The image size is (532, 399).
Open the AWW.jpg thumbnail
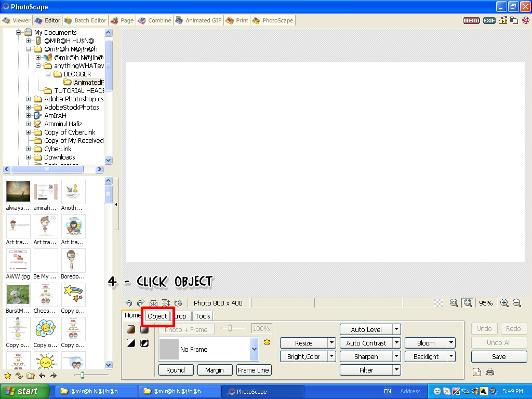tap(18, 261)
